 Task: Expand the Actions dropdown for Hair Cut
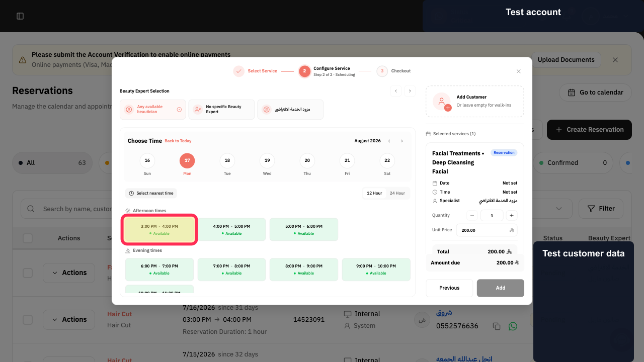69,319
